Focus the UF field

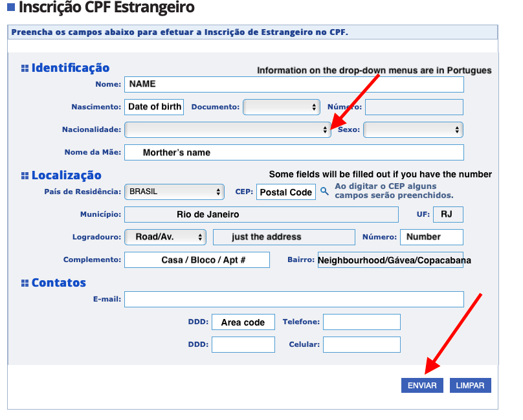pos(448,214)
